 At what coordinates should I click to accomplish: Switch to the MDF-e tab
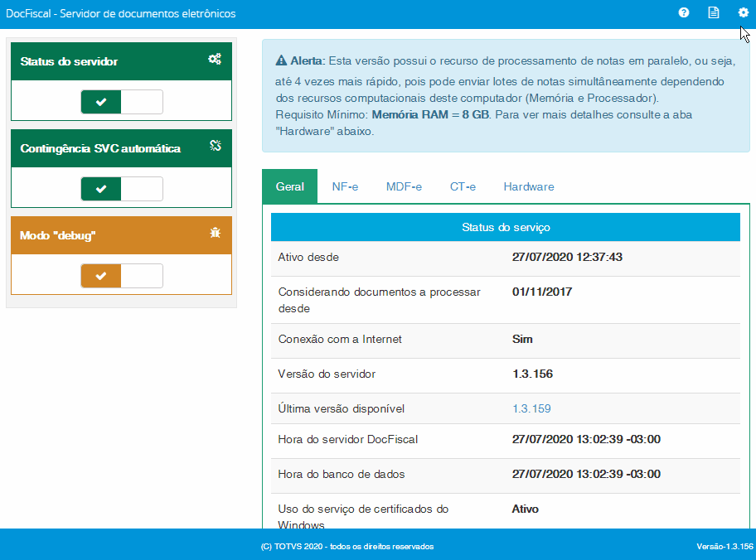(x=404, y=186)
